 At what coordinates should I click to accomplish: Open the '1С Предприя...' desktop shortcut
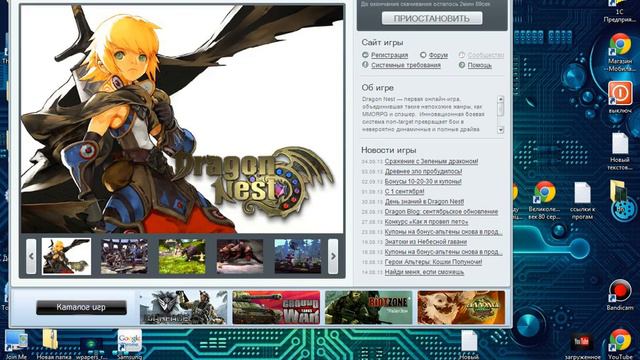point(619,11)
